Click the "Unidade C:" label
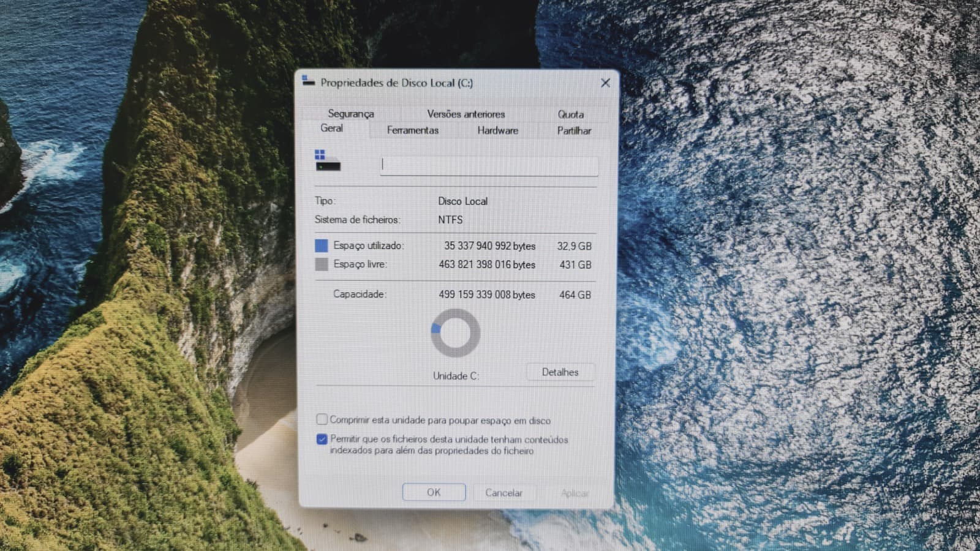Viewport: 980px width, 551px height. pyautogui.click(x=456, y=376)
